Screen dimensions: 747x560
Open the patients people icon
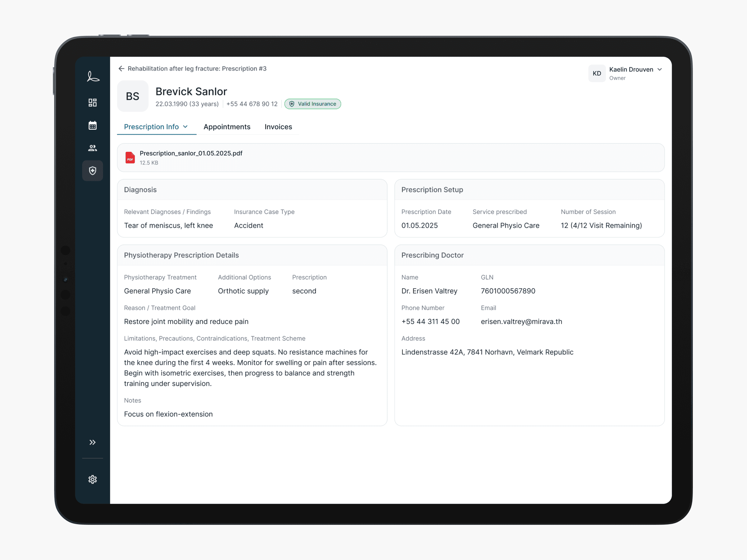click(92, 148)
